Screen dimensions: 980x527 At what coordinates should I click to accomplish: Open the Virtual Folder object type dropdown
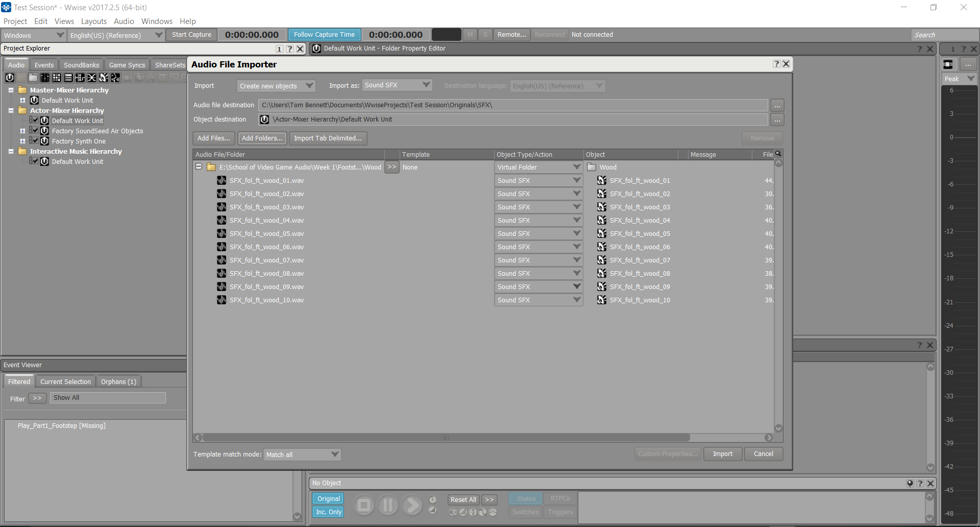click(538, 167)
